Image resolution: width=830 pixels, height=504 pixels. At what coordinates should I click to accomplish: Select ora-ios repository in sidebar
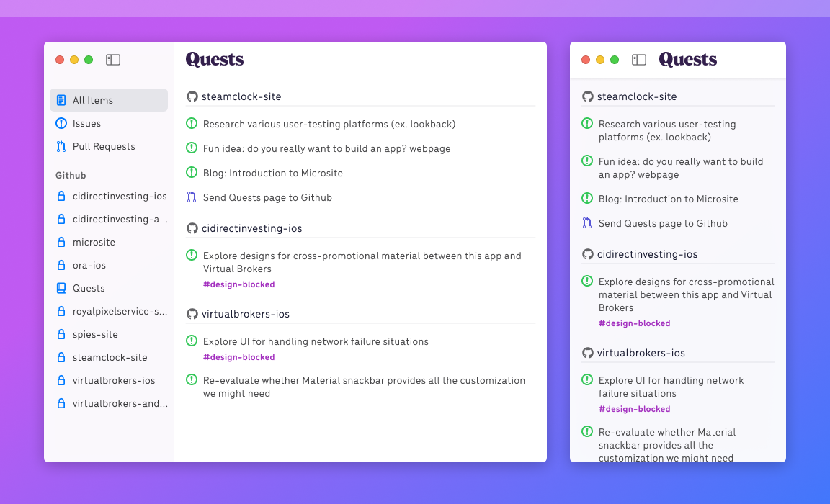pos(109,265)
